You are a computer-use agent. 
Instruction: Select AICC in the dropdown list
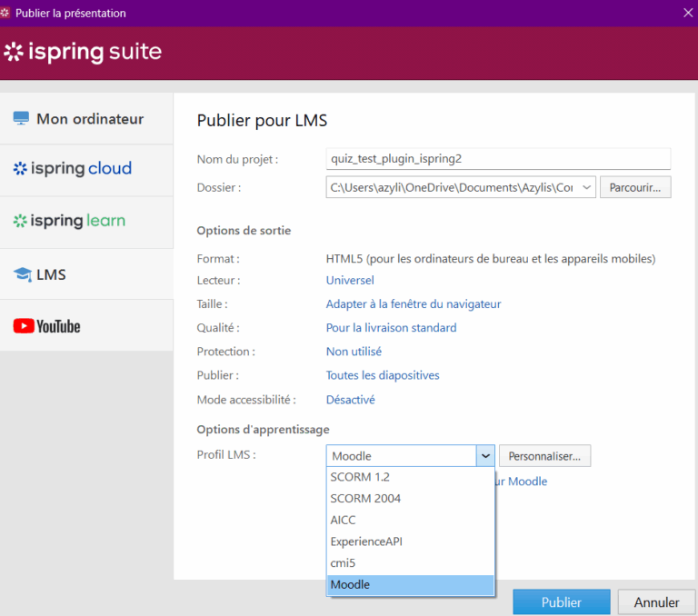411,520
